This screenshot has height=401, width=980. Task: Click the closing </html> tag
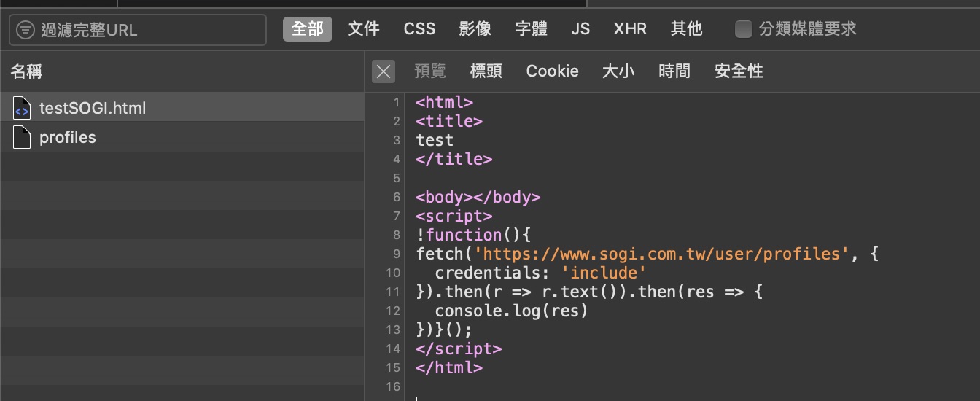(449, 367)
